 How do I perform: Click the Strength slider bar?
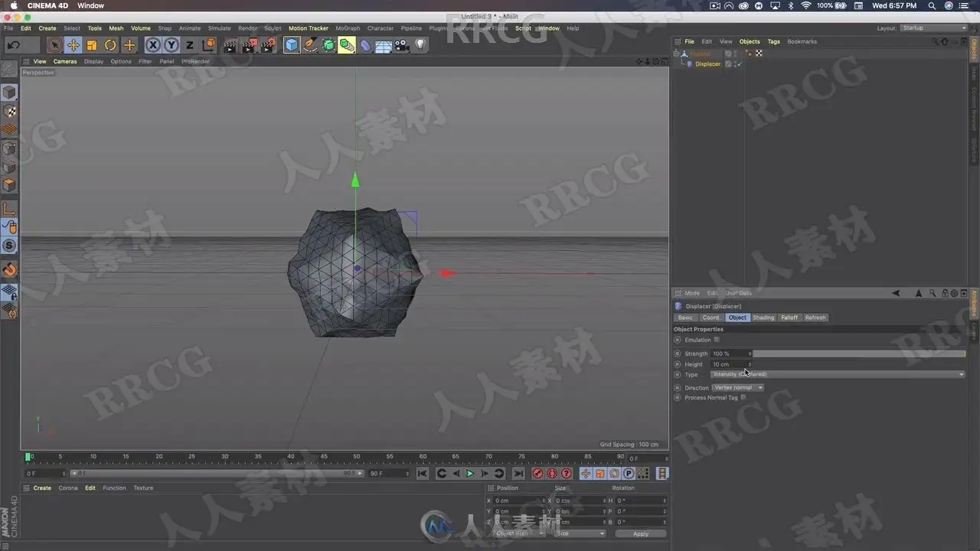[x=859, y=354]
